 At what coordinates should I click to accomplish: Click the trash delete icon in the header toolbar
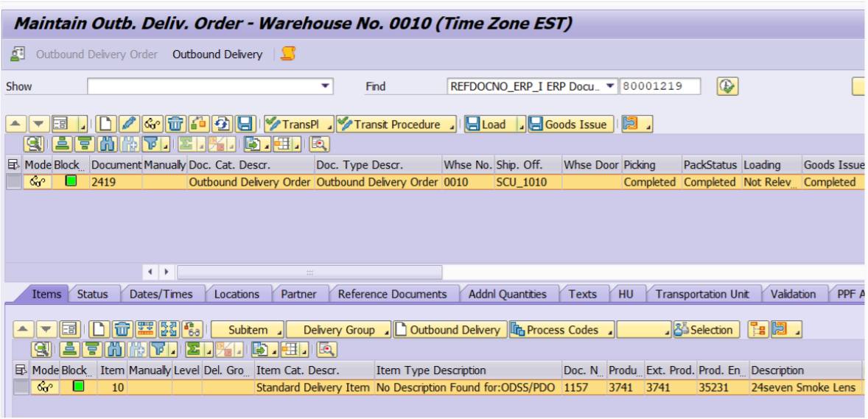pos(175,124)
